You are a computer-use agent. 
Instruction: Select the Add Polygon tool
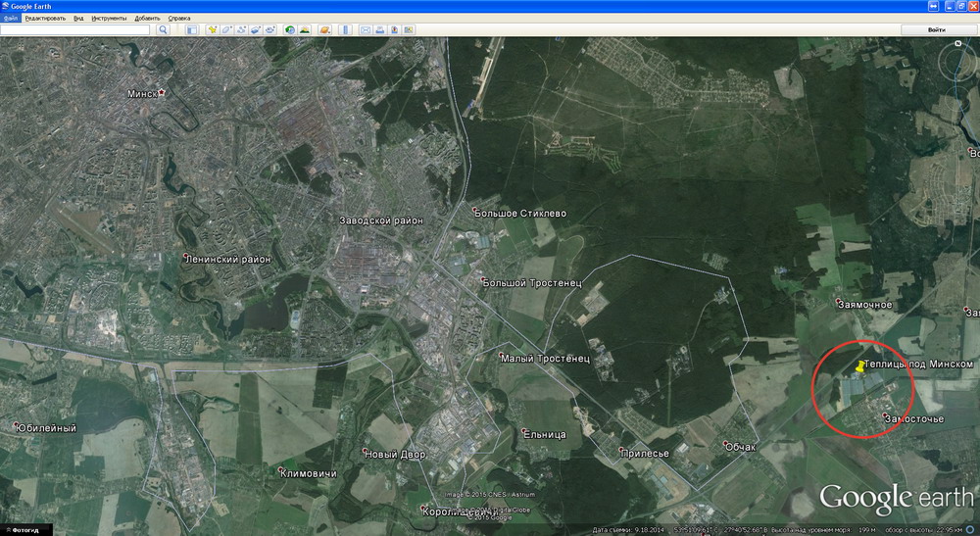[227, 29]
